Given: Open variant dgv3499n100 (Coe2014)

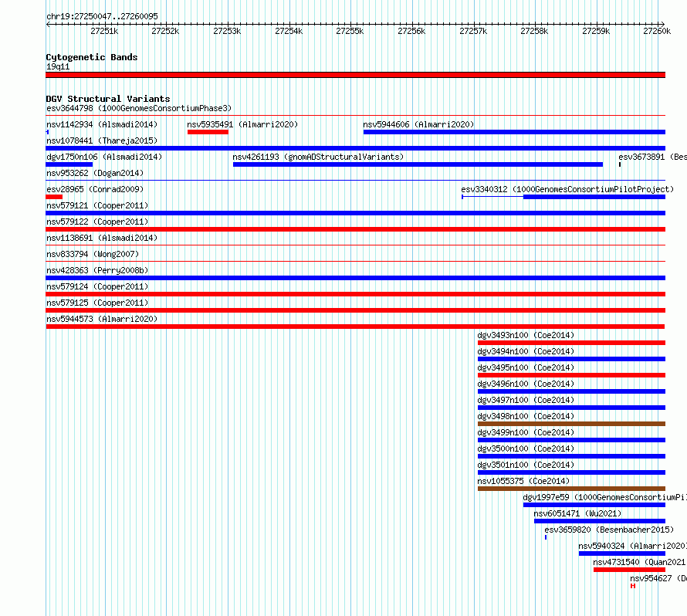Looking at the screenshot, I should click(x=526, y=432).
